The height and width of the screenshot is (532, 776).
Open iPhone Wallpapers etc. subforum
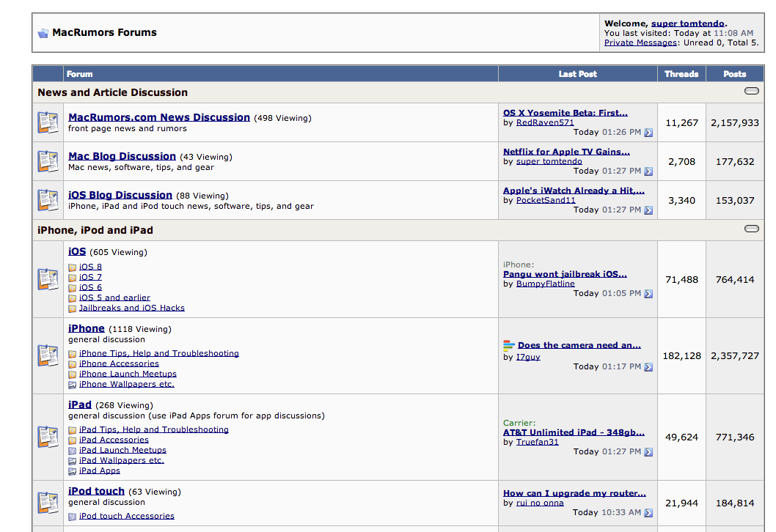pyautogui.click(x=127, y=384)
